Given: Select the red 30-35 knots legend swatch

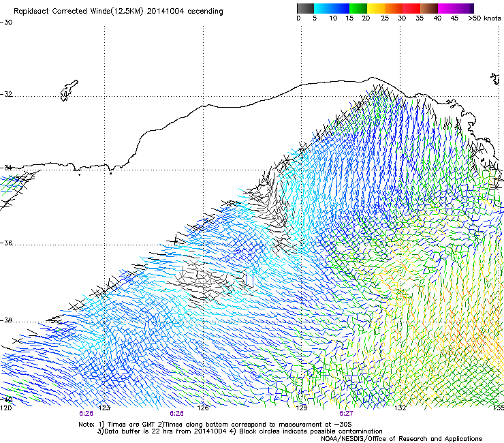Looking at the screenshot, I should (411, 8).
